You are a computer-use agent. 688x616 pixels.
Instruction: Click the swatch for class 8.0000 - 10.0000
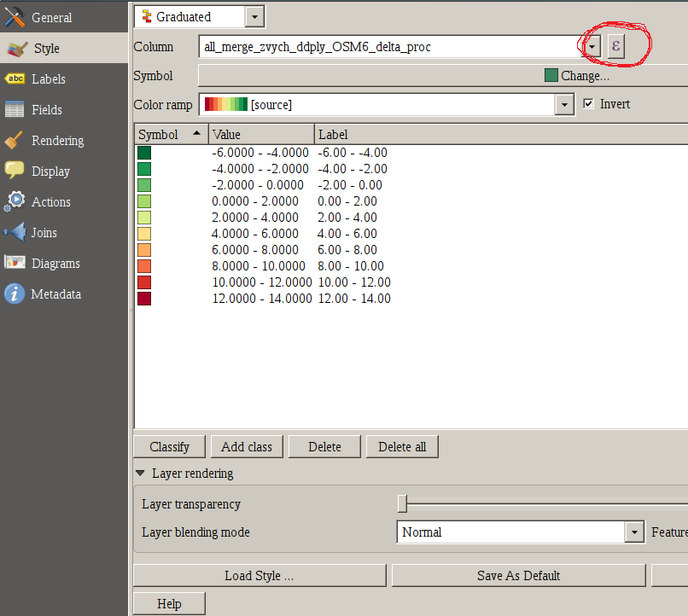pos(144,266)
